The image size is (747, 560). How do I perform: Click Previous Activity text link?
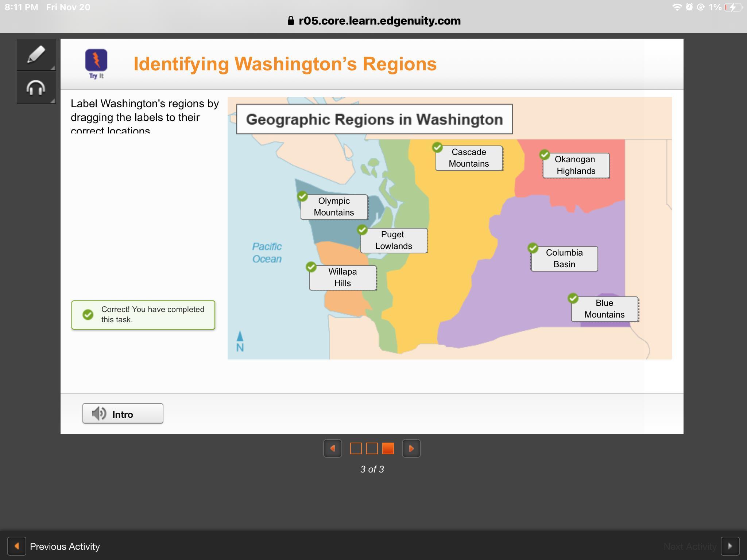click(x=65, y=547)
